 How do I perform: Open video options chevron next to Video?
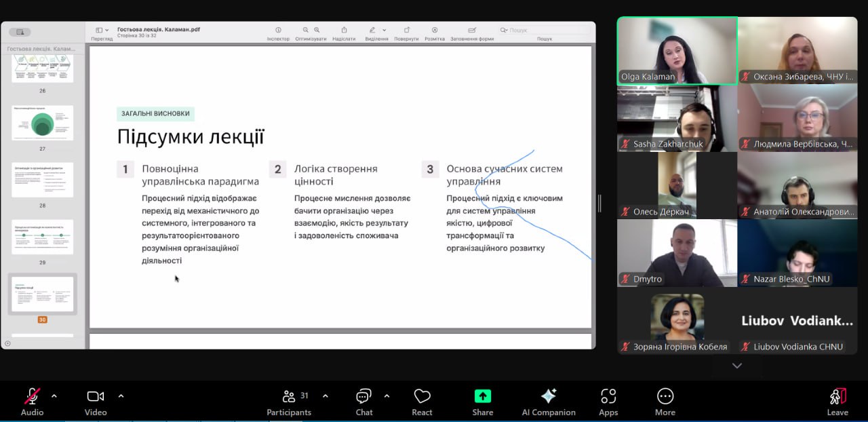coord(121,396)
